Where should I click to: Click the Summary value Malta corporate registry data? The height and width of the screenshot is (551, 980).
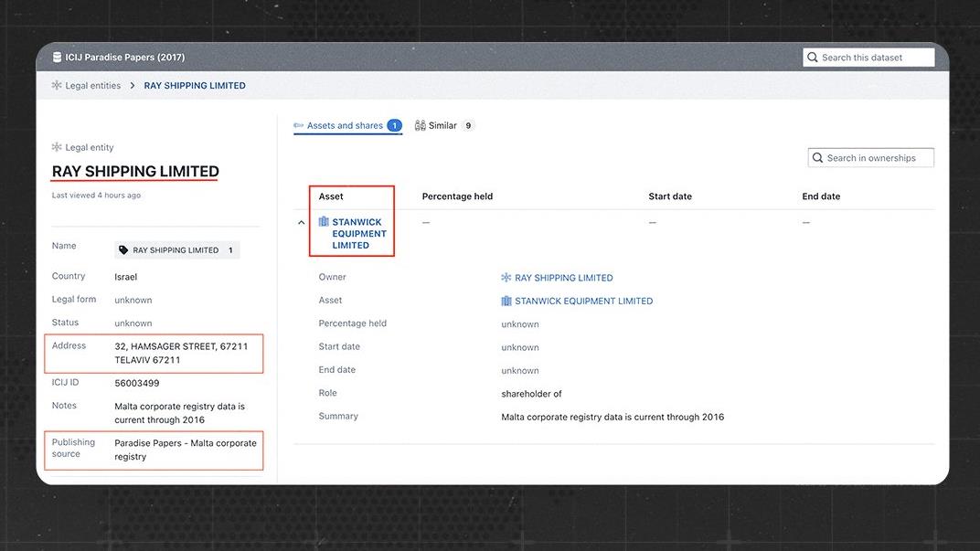612,417
